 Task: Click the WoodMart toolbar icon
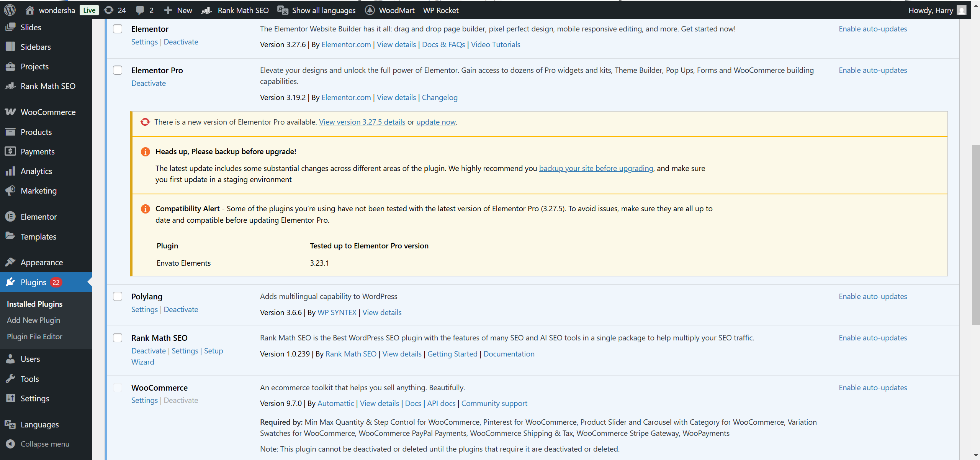pos(370,10)
